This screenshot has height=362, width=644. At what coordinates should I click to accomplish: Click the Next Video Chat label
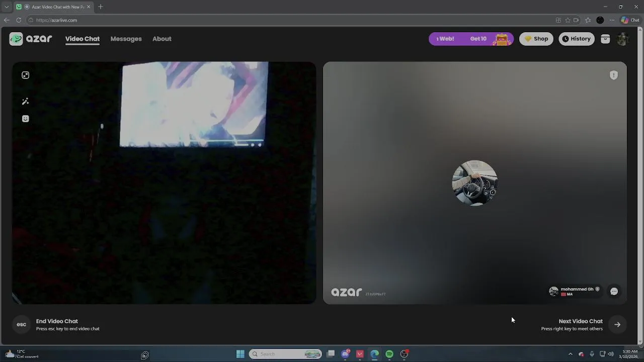click(581, 321)
